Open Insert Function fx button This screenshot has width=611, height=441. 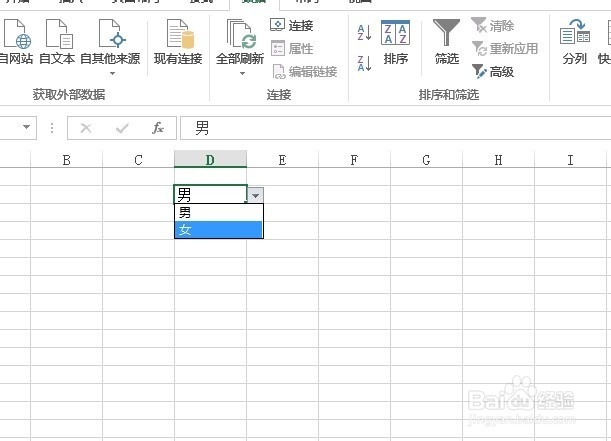158,128
